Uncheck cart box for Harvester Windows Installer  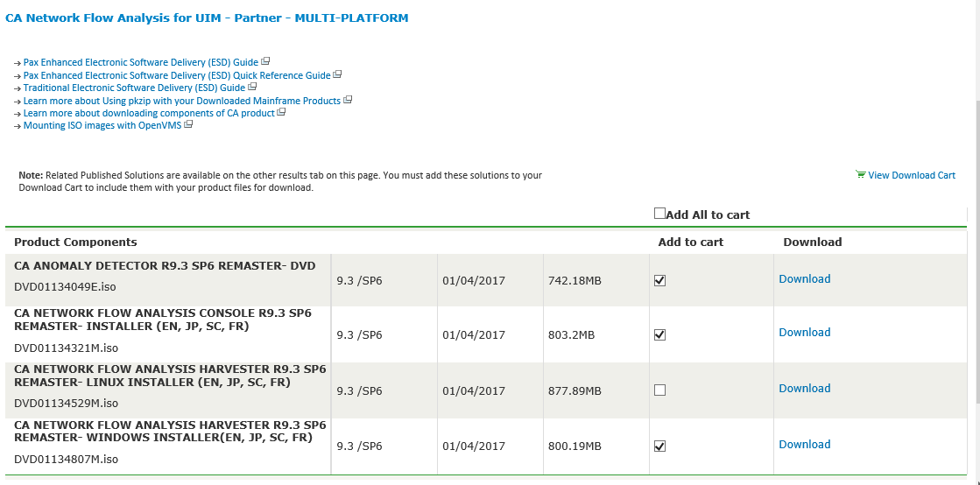659,446
